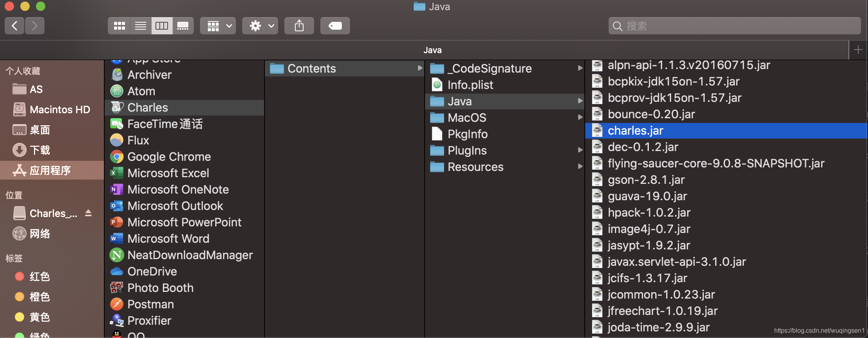868x338 pixels.
Task: Open the 下载 sidebar item
Action: [x=52, y=150]
